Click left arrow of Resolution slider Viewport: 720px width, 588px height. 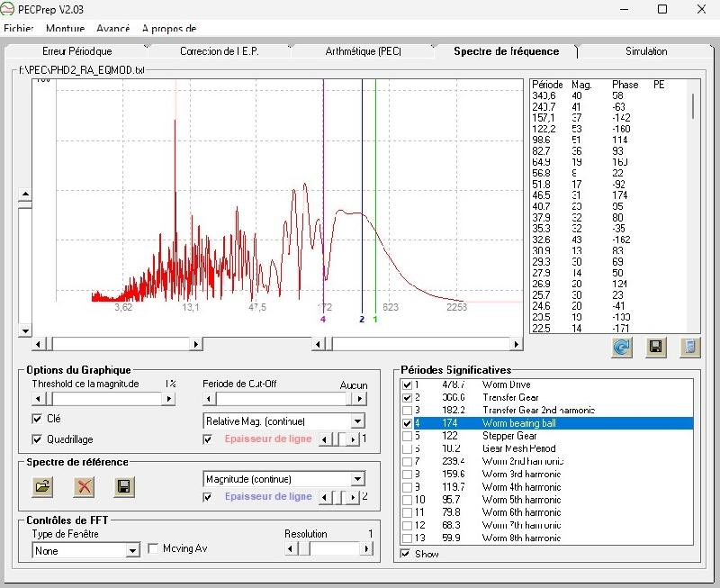290,548
